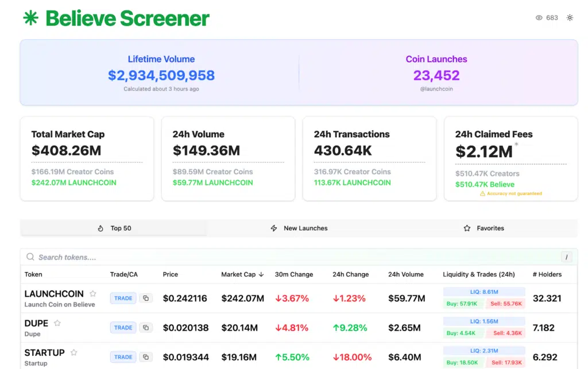The height and width of the screenshot is (369, 588).
Task: Favorite STARTUP with its star icon
Action: coord(74,352)
